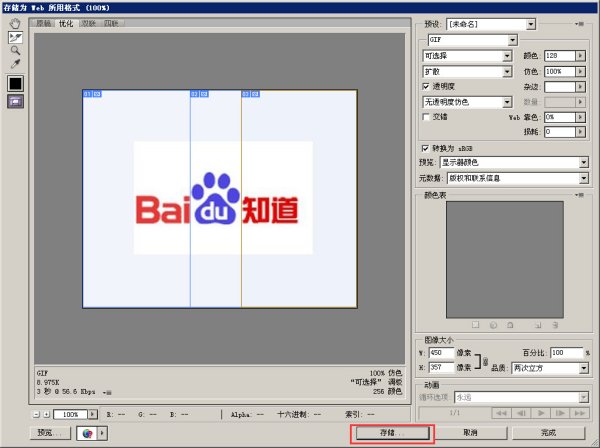
Task: Switch to the 双联 tab
Action: point(88,23)
